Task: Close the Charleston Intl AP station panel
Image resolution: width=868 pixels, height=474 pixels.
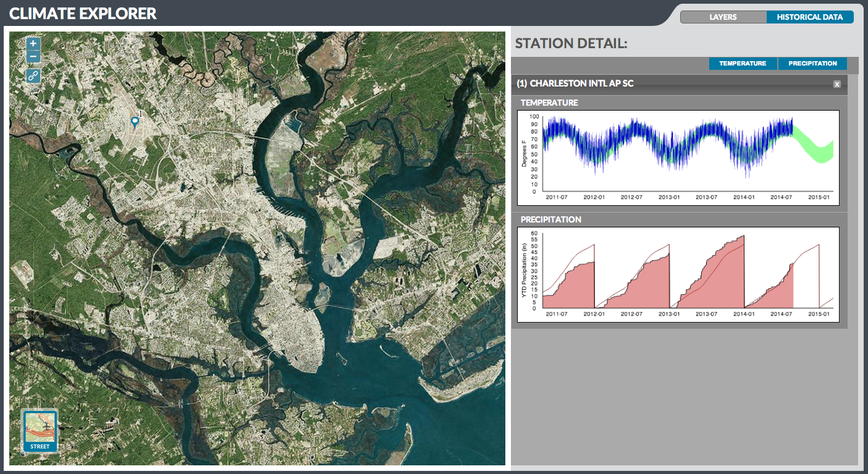Action: (x=836, y=84)
